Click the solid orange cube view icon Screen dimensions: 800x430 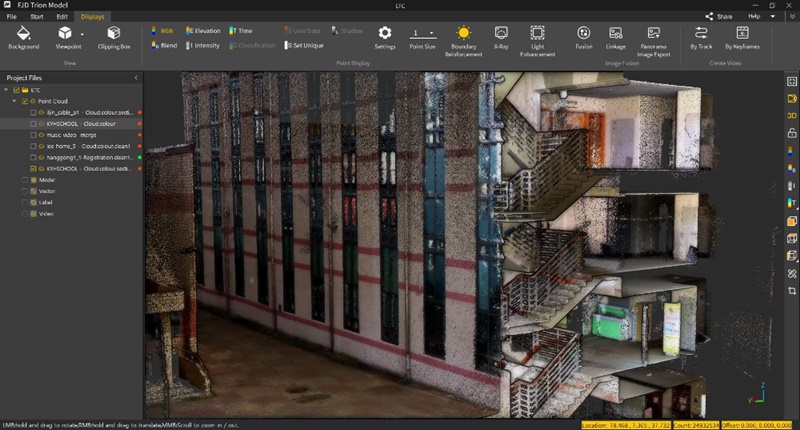coord(792,221)
